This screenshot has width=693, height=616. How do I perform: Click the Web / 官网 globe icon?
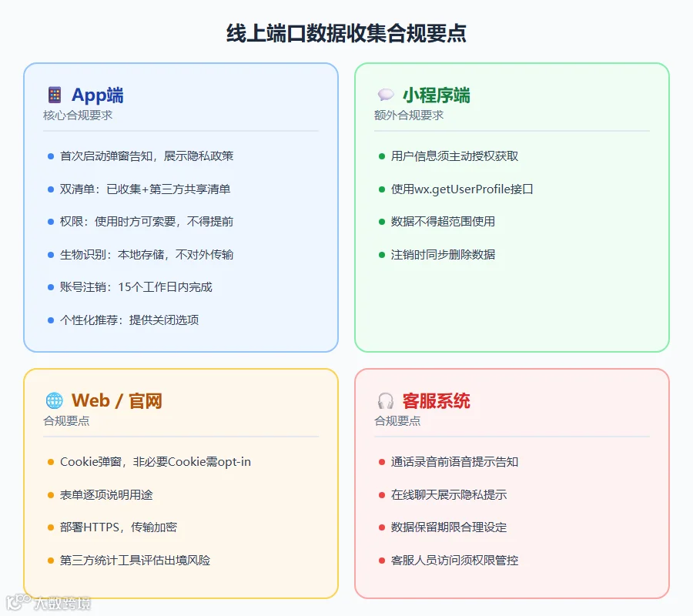pos(55,400)
